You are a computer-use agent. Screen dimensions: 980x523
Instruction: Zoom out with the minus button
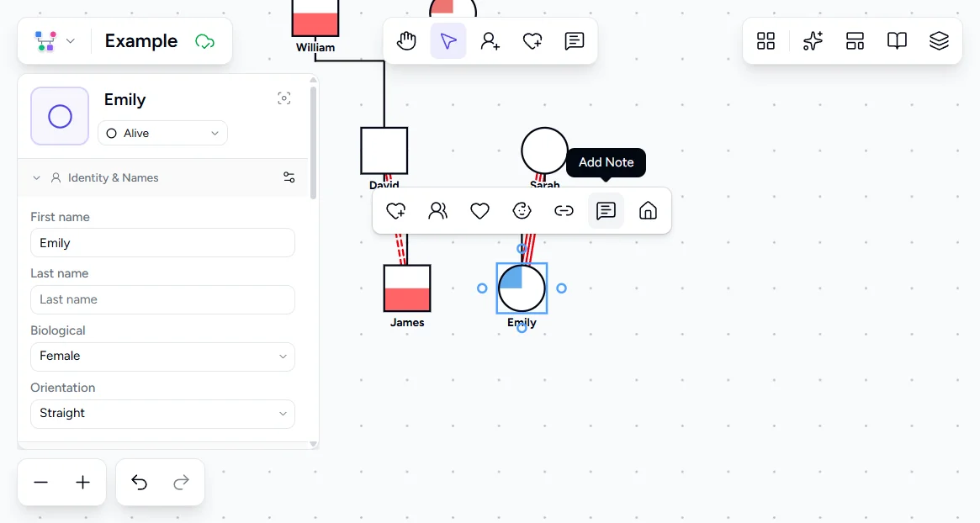40,483
